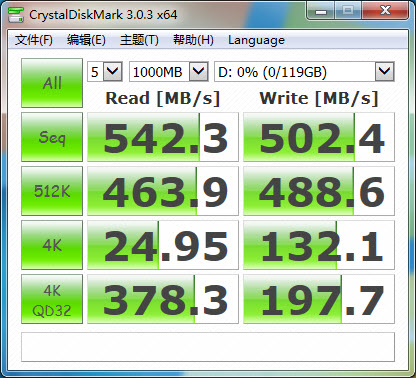The height and width of the screenshot is (378, 416).
Task: Click the CrystalDiskMark app icon in title bar
Action: pyautogui.click(x=16, y=14)
